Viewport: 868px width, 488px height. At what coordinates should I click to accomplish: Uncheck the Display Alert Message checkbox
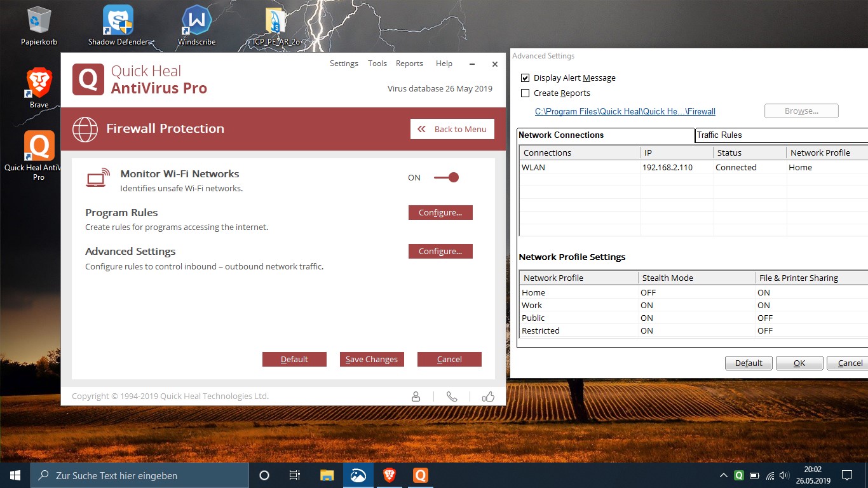pos(525,78)
